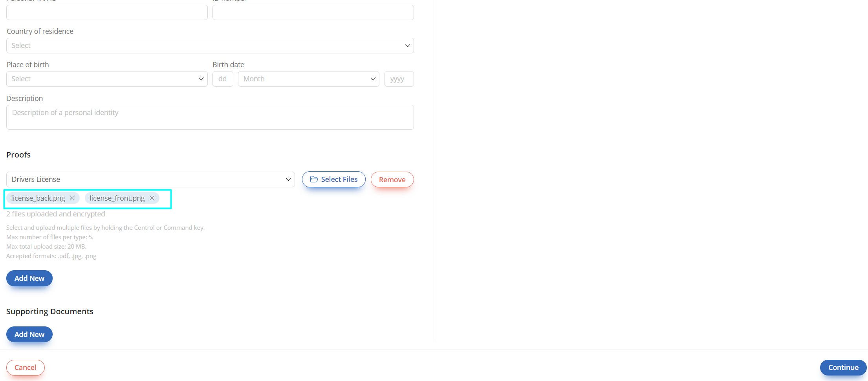The height and width of the screenshot is (381, 868).
Task: Click the license_back.png file name
Action: click(x=38, y=198)
